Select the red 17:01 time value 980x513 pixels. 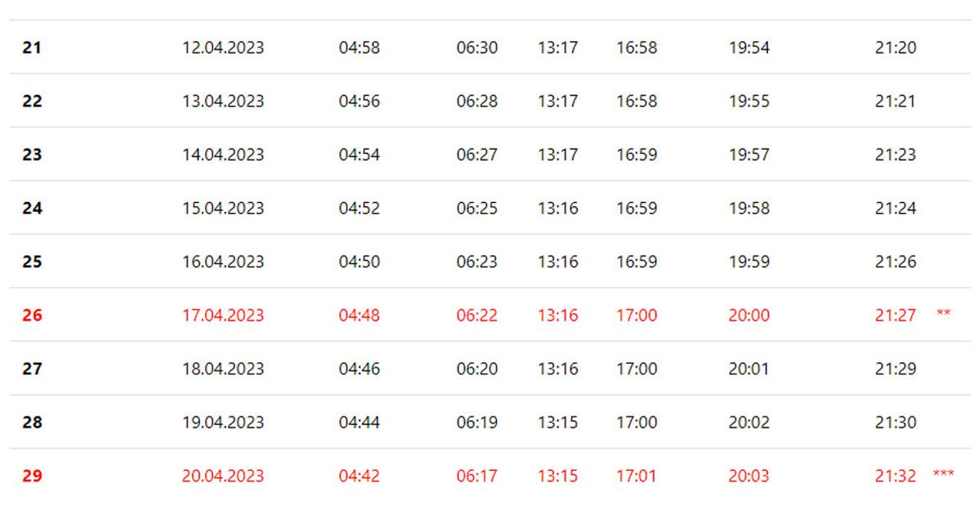point(637,476)
